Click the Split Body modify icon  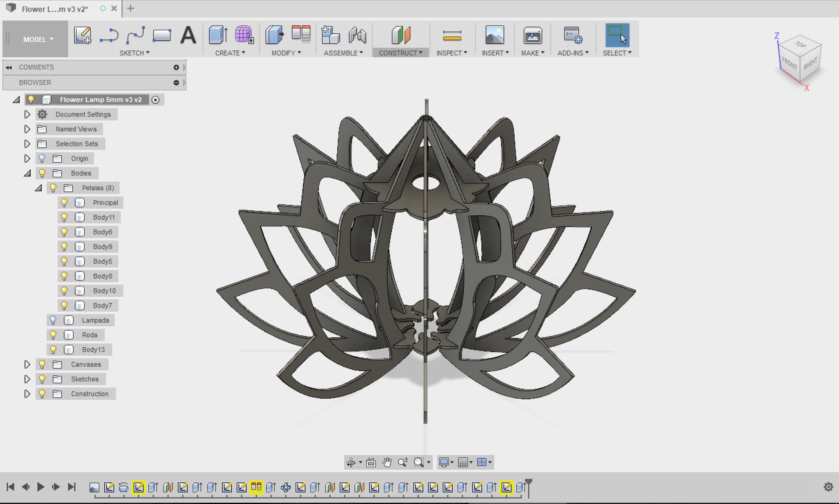[301, 34]
